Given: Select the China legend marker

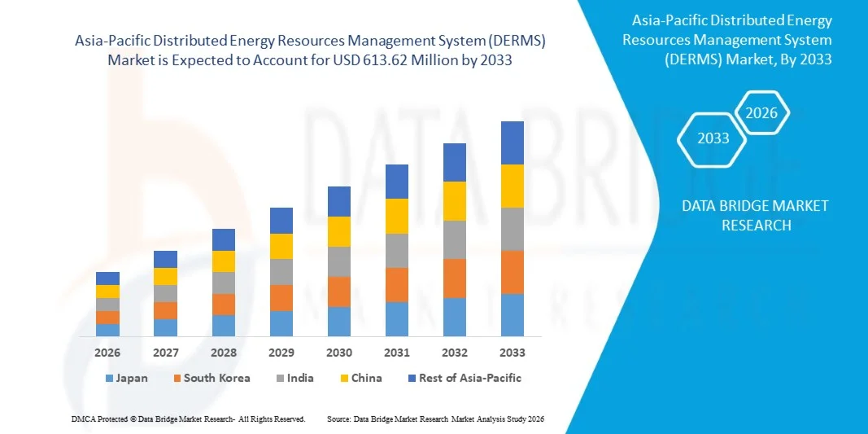Looking at the screenshot, I should 343,379.
